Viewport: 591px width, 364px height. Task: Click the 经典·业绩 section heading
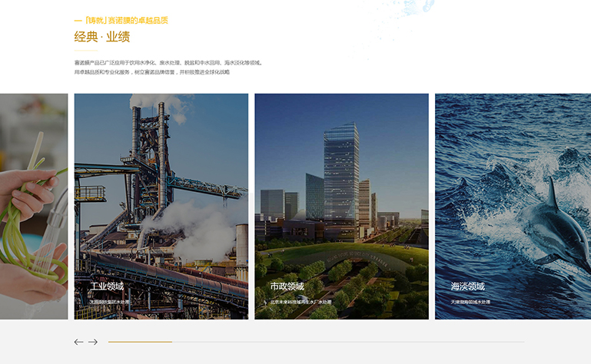pyautogui.click(x=101, y=37)
